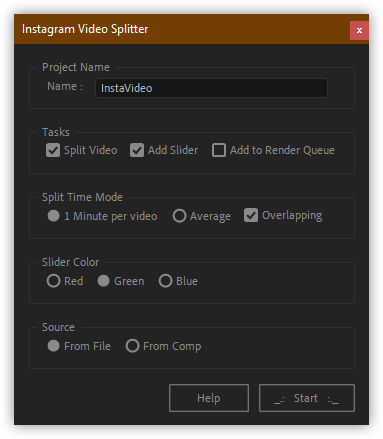Click the Start button
The image size is (383, 439).
(307, 398)
